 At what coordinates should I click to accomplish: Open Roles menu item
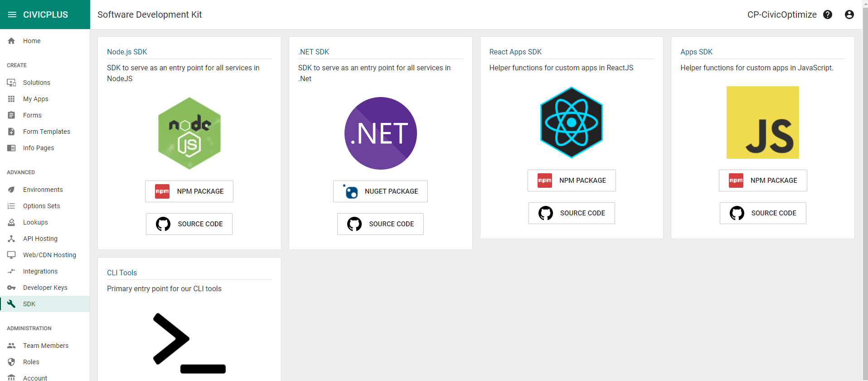click(45, 362)
